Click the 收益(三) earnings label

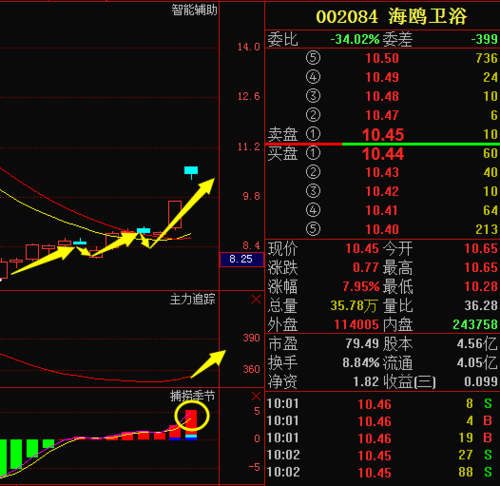(x=409, y=382)
